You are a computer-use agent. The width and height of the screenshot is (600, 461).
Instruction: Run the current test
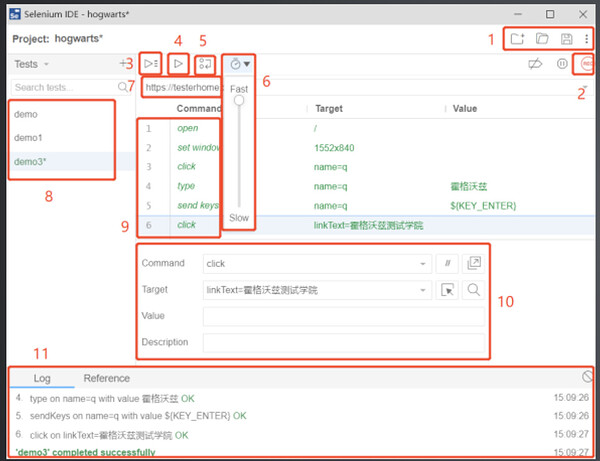pos(178,63)
